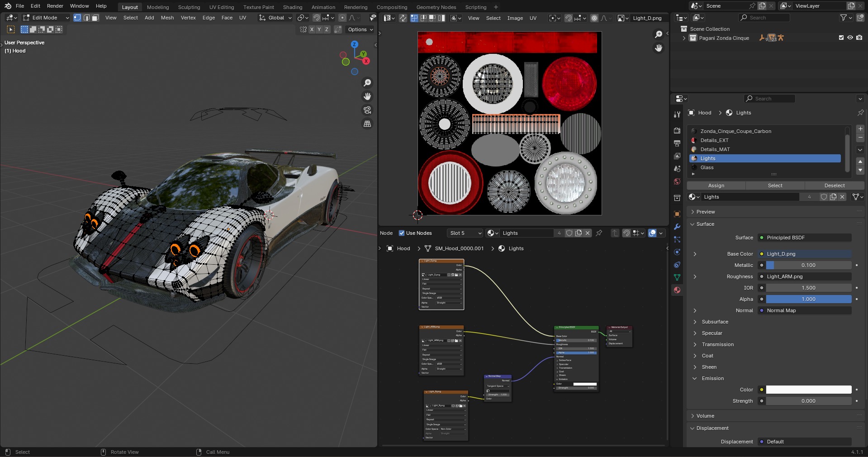Screen dimensions: 868x457
Task: Open the World properties tab
Action: click(677, 181)
